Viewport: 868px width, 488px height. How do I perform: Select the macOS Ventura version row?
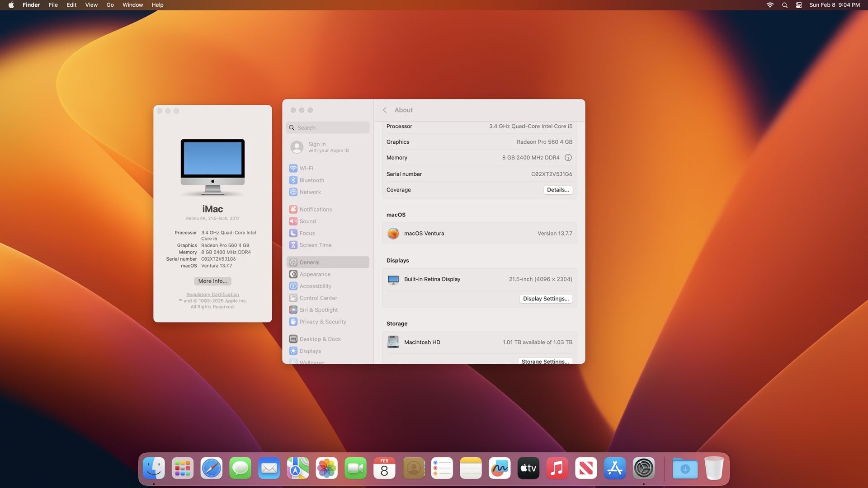click(479, 233)
